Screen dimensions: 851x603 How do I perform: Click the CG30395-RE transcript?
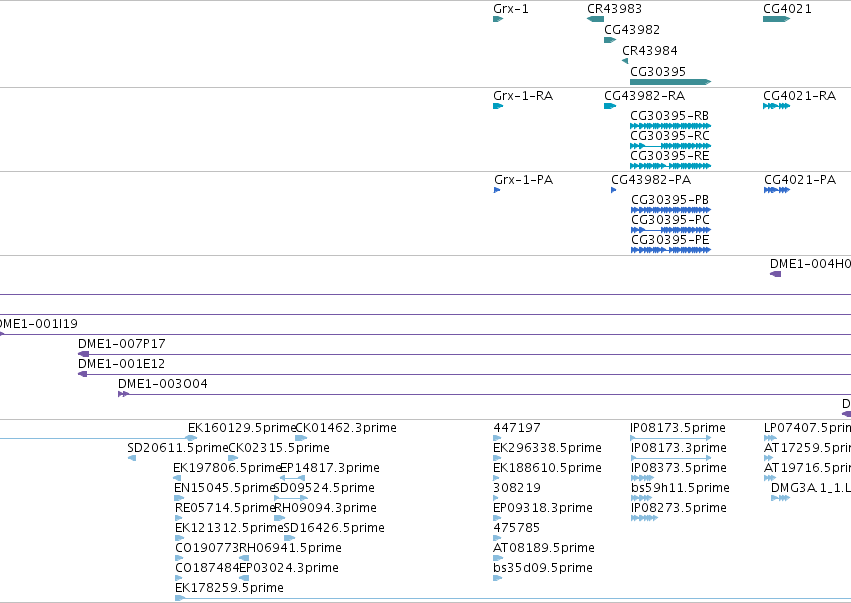[x=670, y=166]
